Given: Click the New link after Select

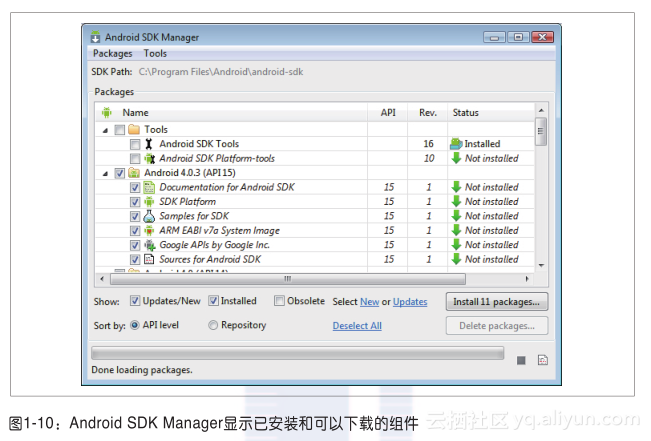Looking at the screenshot, I should point(370,302).
